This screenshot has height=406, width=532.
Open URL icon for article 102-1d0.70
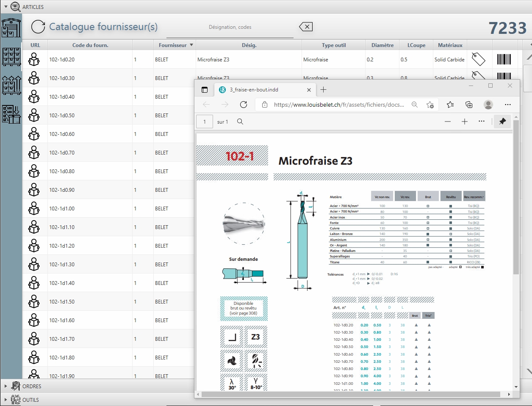coord(34,153)
